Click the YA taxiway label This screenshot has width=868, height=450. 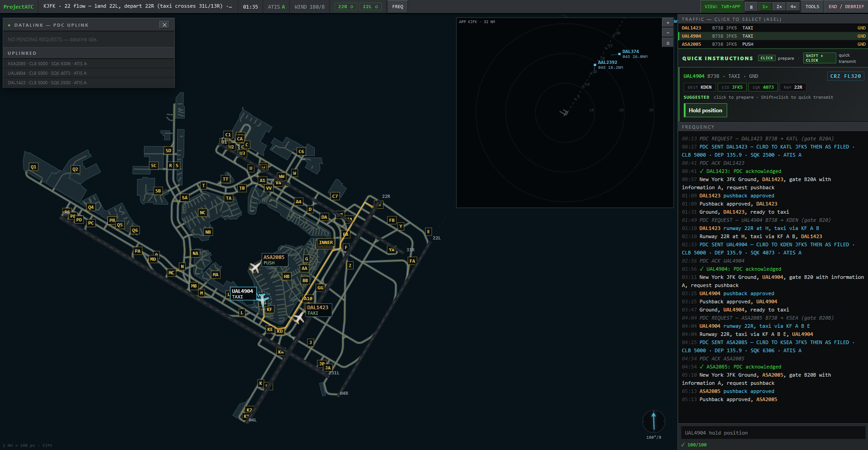(392, 250)
